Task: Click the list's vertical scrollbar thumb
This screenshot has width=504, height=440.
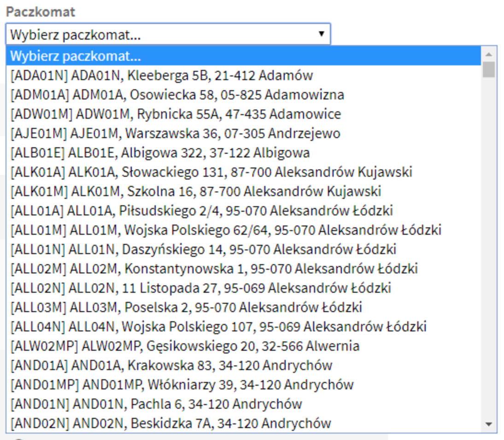Action: [x=489, y=69]
